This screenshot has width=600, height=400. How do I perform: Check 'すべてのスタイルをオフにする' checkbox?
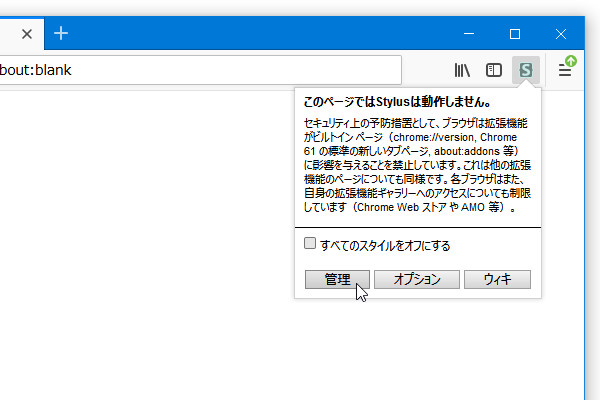(310, 243)
